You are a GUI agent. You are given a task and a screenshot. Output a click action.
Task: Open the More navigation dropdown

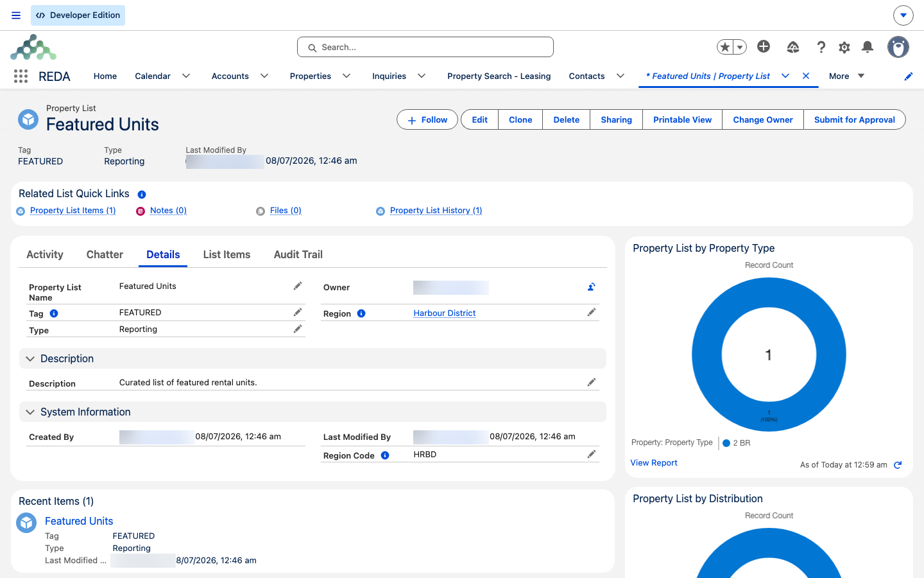click(x=847, y=76)
